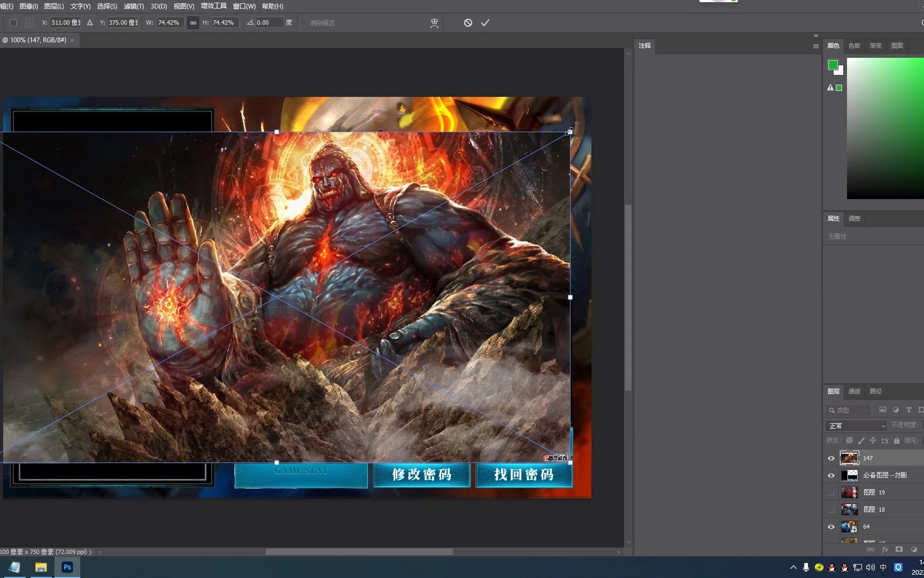924x578 pixels.
Task: Open the 窗口(W) menu
Action: (244, 6)
